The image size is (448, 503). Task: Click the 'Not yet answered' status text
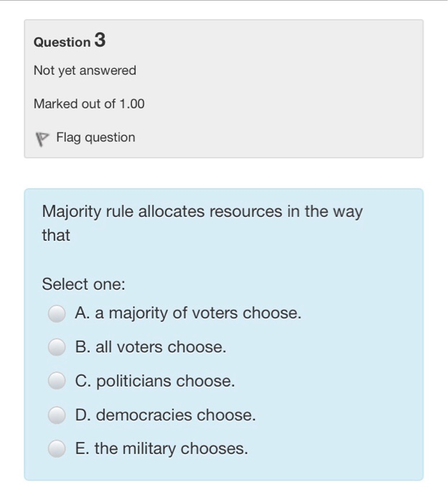(85, 70)
